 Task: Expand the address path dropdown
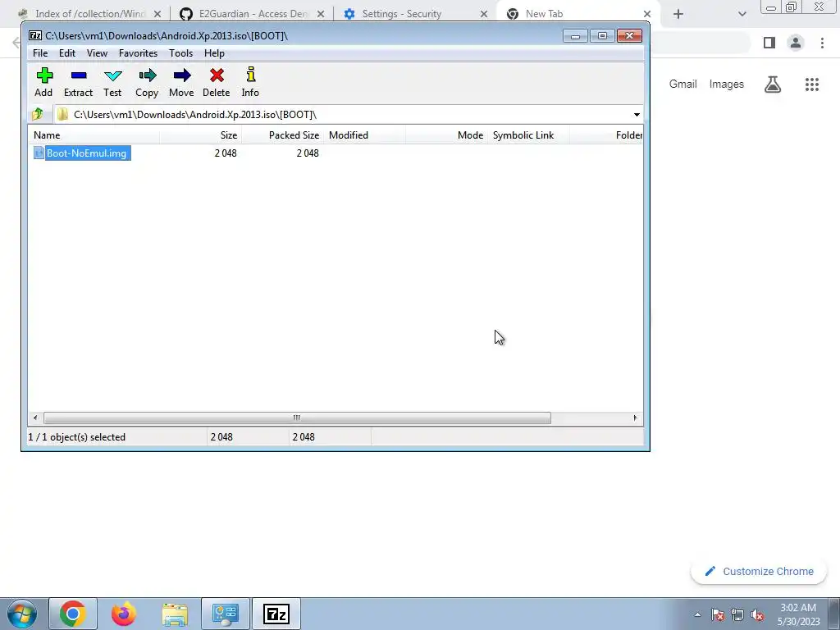pos(637,115)
